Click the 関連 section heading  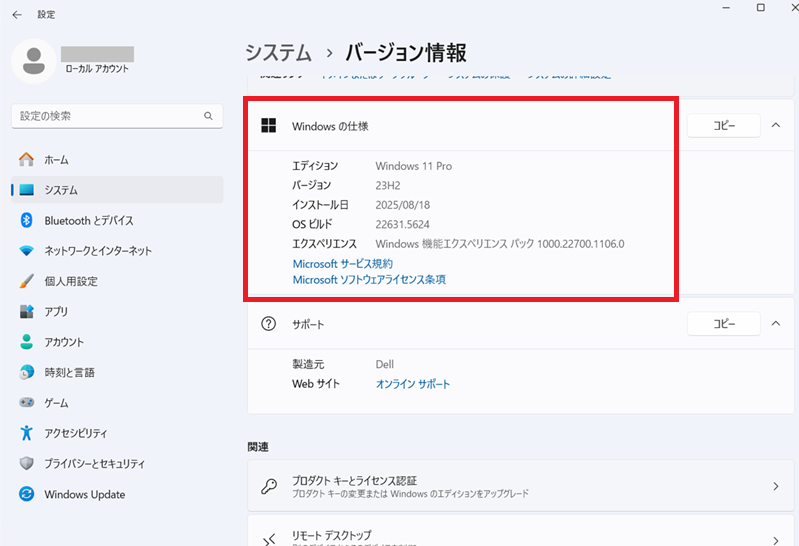pos(258,447)
